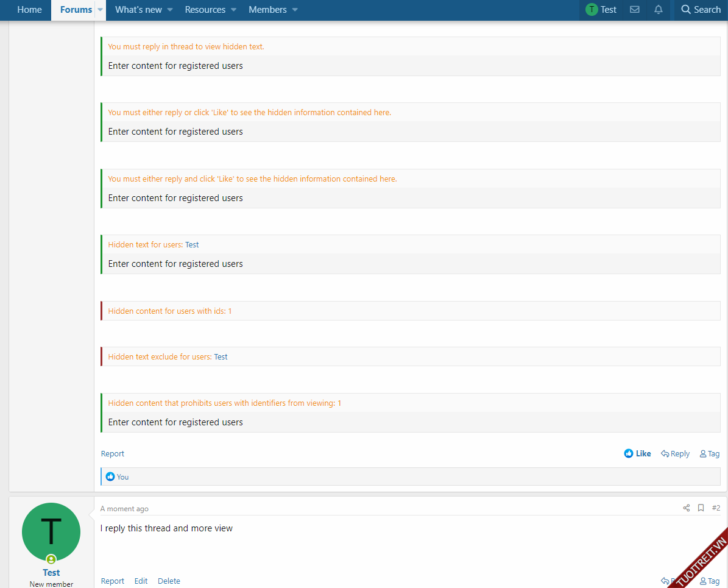Go to the Home tab
The image size is (728, 588).
[x=29, y=10]
